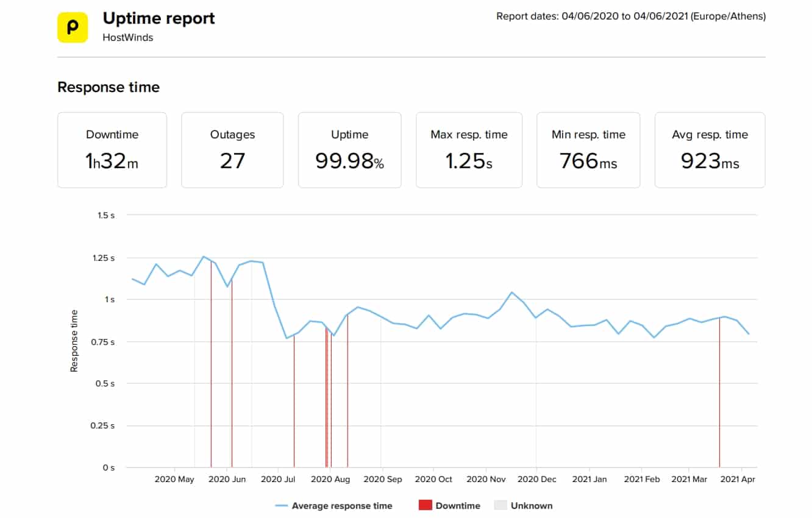812x518 pixels.
Task: Click the 0.75 s y-axis label
Action: tap(104, 342)
